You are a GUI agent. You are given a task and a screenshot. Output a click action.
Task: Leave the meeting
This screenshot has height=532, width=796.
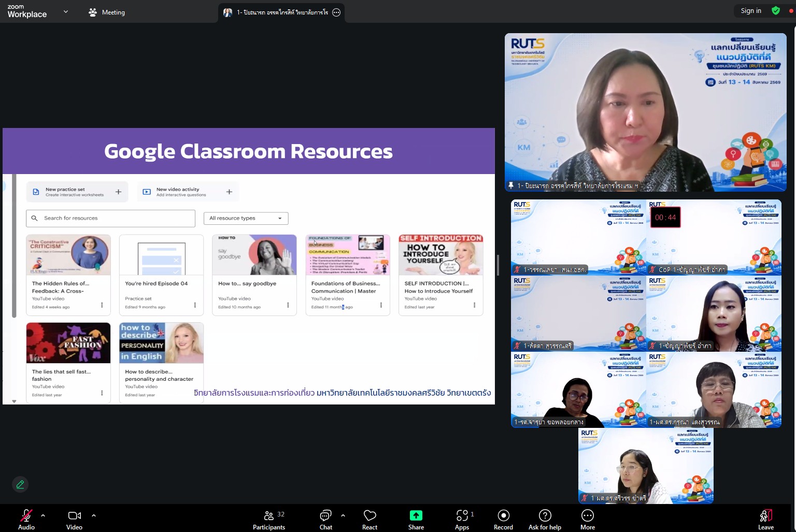click(766, 520)
